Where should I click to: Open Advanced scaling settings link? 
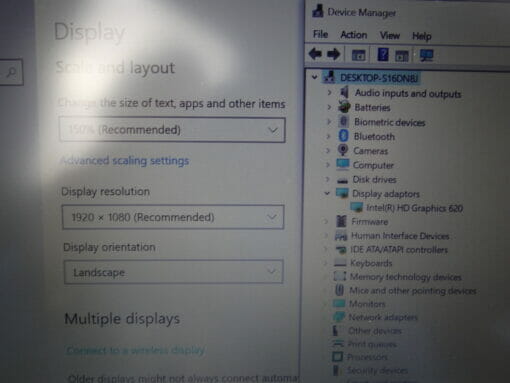coord(125,161)
